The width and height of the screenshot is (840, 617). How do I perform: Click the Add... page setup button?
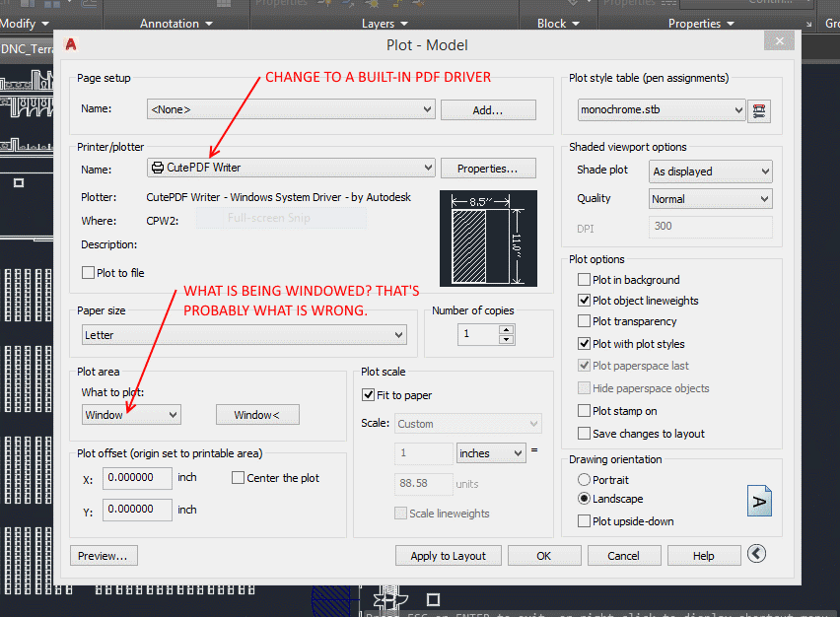[488, 109]
